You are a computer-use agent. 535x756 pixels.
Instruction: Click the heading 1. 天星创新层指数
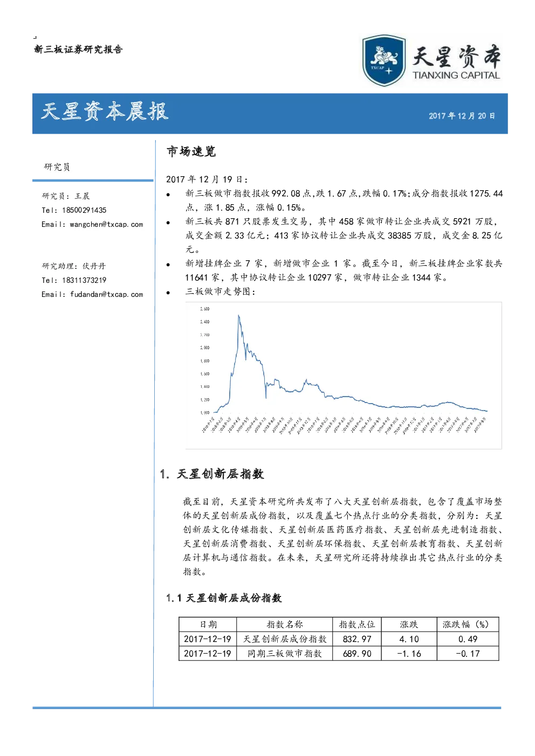coord(212,474)
